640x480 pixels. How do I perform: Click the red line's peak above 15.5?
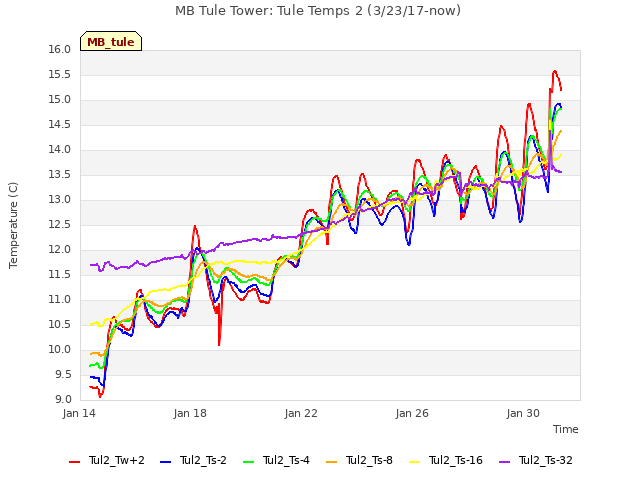pos(555,71)
